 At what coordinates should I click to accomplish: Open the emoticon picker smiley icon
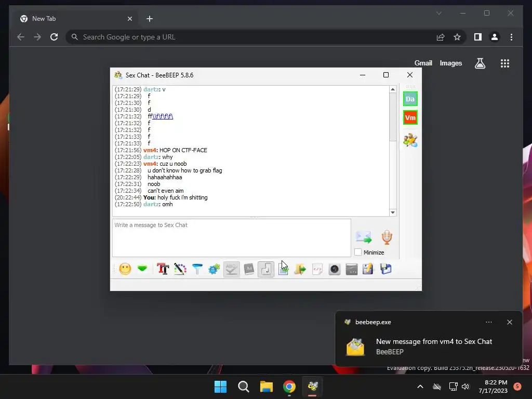(125, 269)
